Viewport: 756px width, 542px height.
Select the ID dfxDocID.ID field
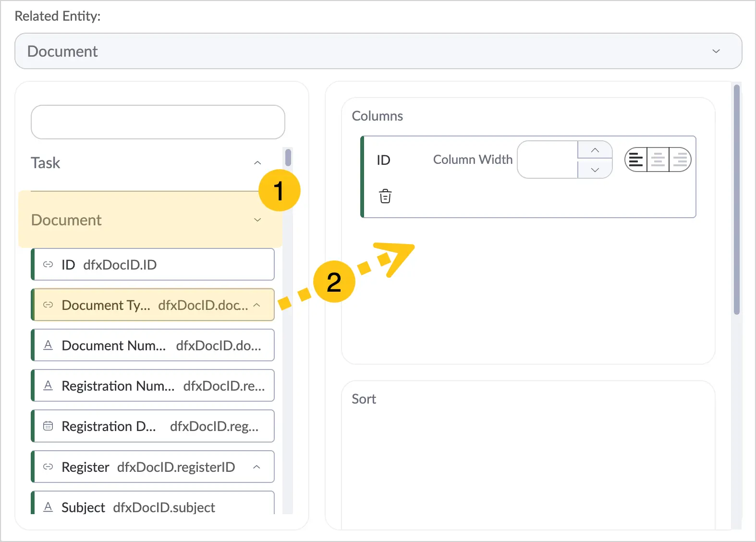[x=153, y=264]
